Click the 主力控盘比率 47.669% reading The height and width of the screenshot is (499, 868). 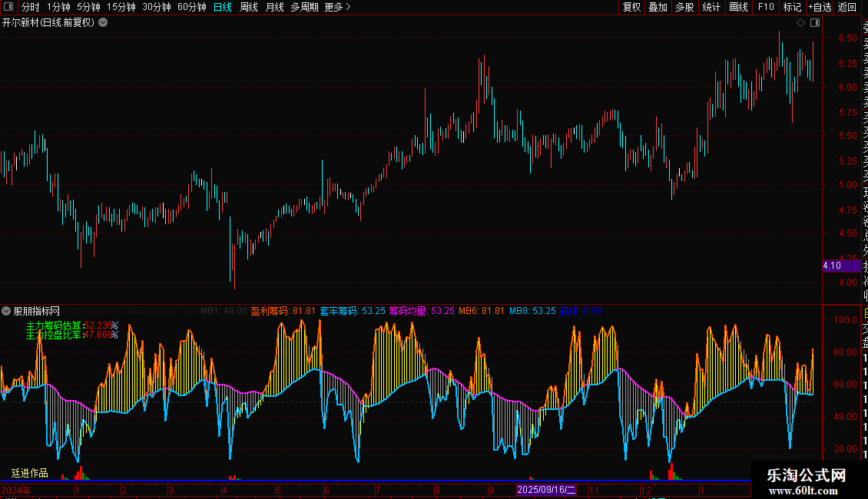point(72,335)
